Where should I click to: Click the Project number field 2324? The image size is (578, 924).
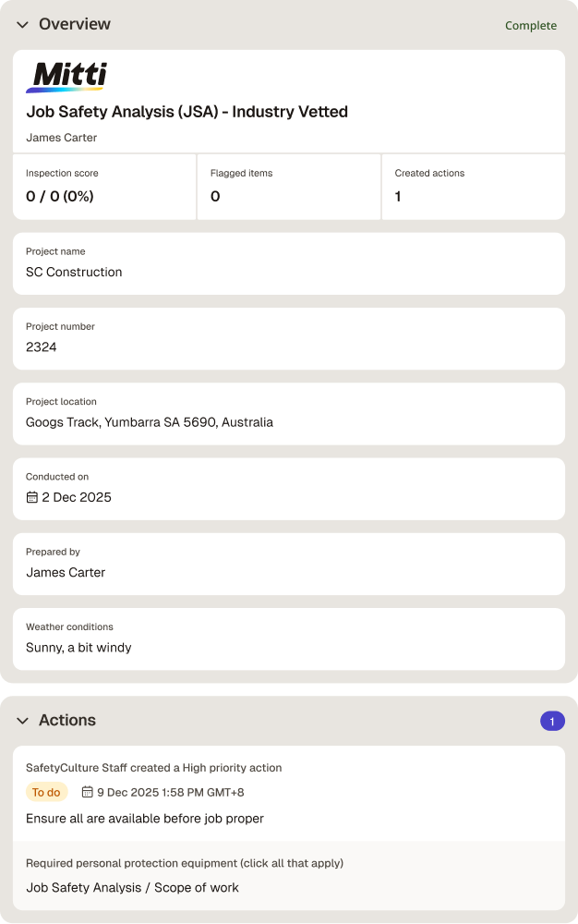pos(289,339)
